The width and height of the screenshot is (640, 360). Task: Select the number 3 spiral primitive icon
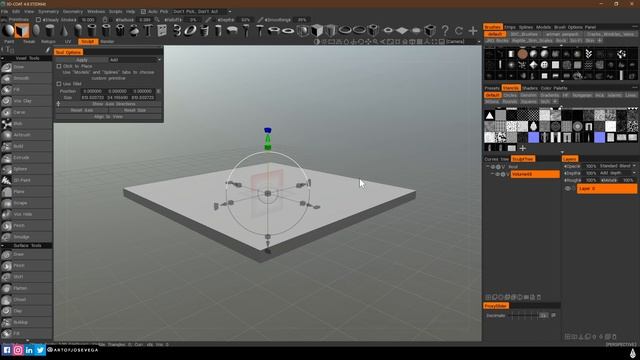pyautogui.click(x=177, y=30)
